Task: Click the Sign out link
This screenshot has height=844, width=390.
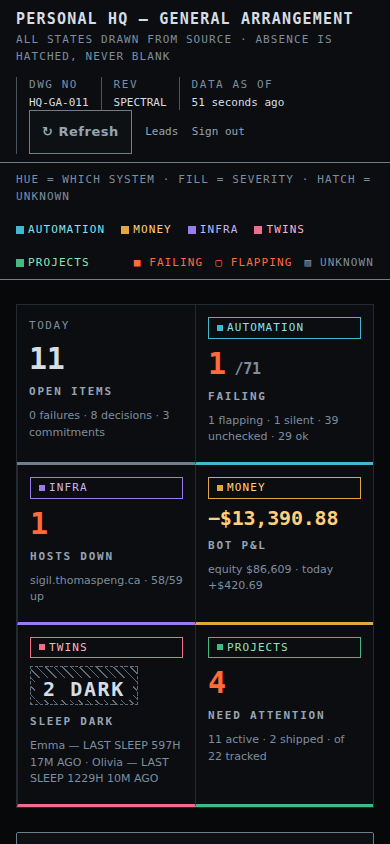Action: click(218, 131)
